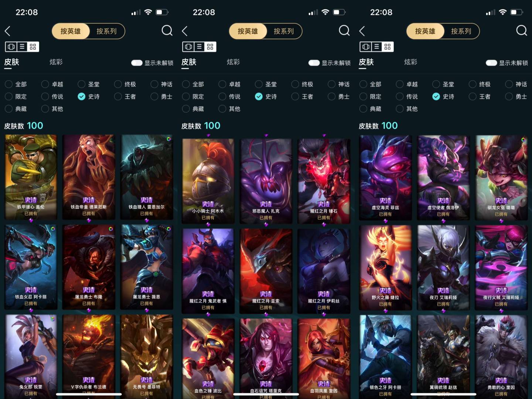
Task: Open the 铁甲雄心 盖伦 skin card
Action: [x=31, y=177]
